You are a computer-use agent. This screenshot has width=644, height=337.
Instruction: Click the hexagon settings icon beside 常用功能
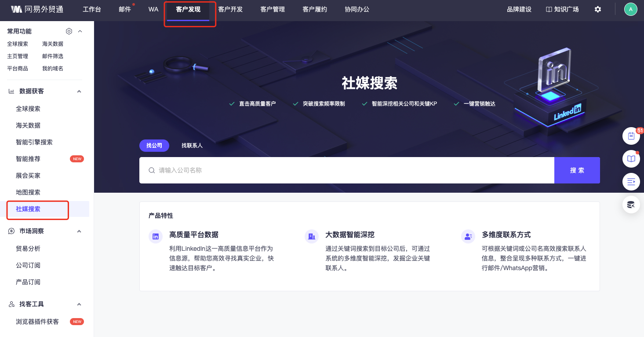[69, 31]
